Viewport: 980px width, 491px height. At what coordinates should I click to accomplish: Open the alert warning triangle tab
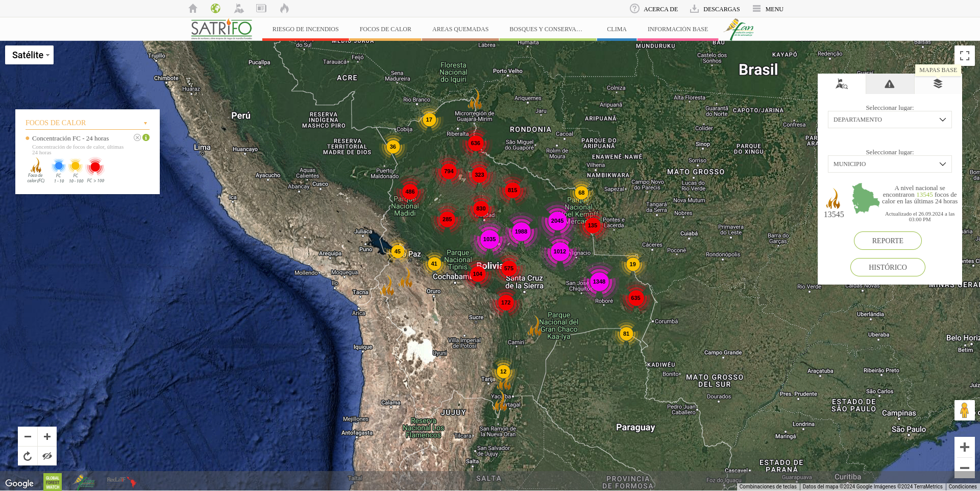point(890,84)
